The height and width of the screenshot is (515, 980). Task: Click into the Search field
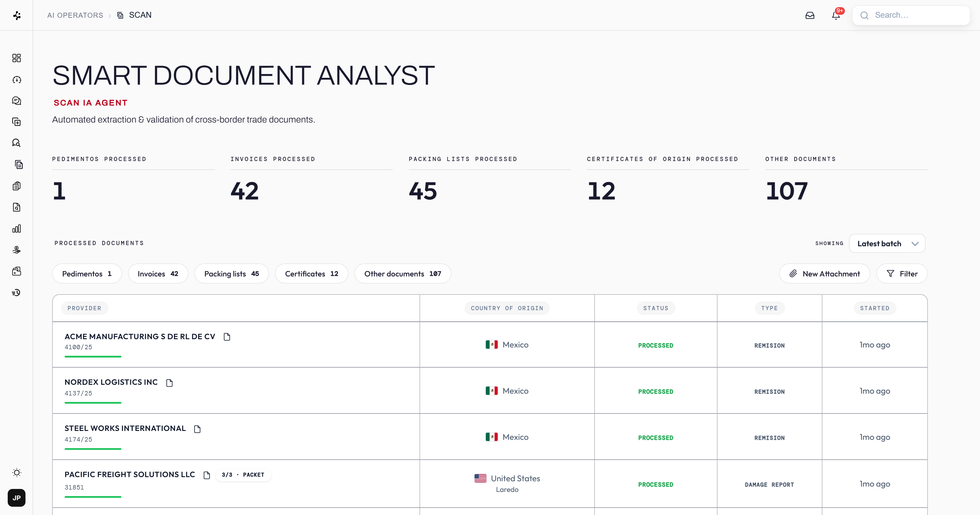pos(911,15)
